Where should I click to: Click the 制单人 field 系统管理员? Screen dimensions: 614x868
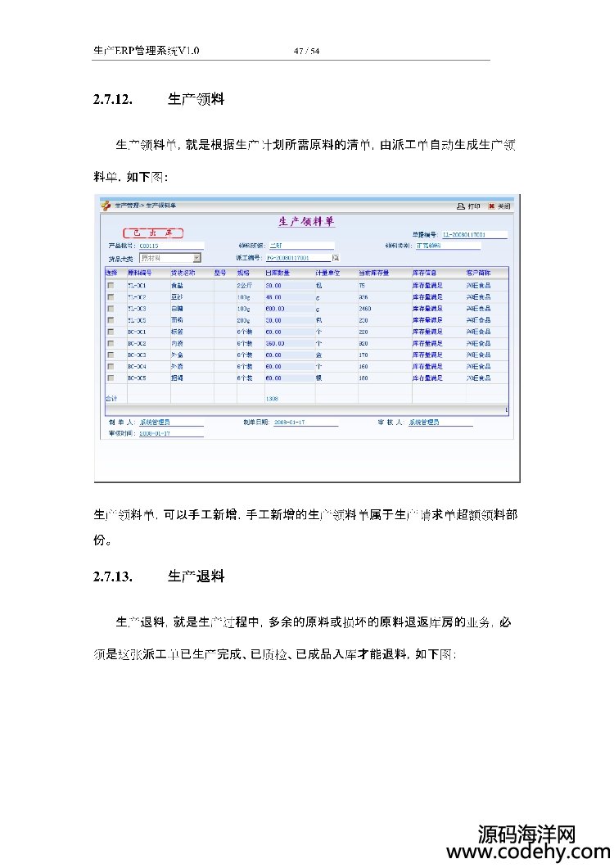pos(170,423)
